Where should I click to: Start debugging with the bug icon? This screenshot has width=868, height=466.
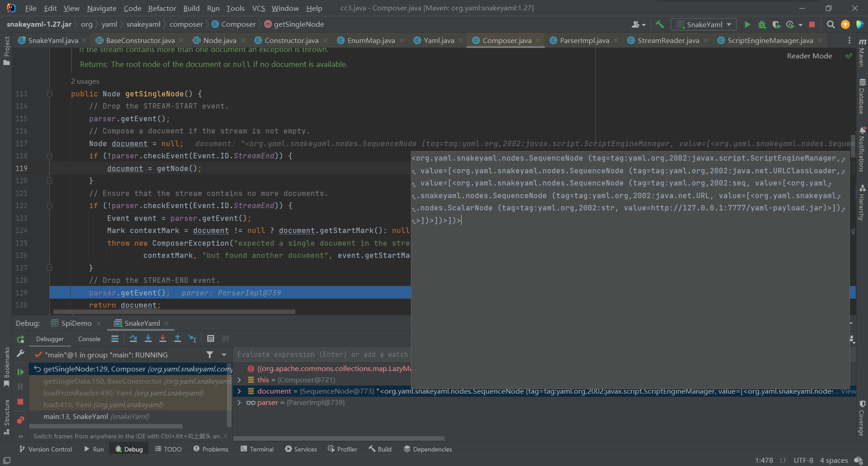(762, 24)
